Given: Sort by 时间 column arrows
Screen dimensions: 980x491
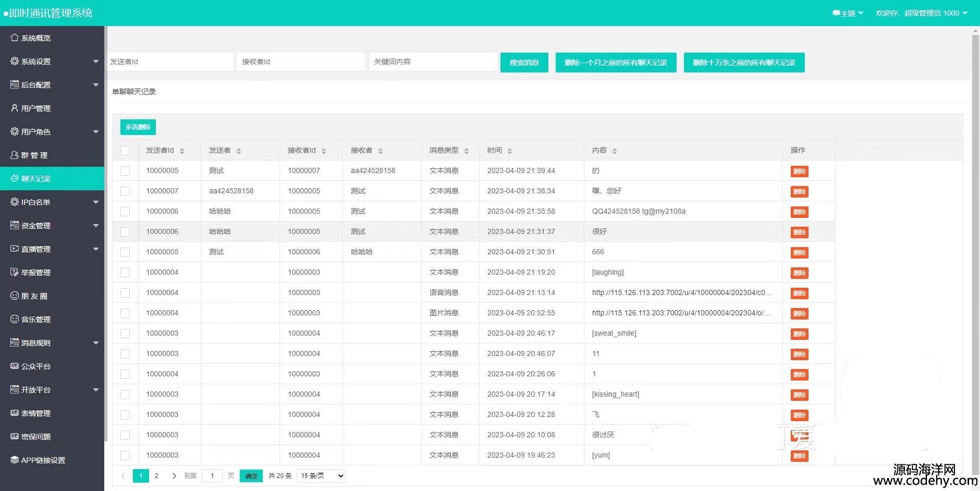Looking at the screenshot, I should click(510, 151).
